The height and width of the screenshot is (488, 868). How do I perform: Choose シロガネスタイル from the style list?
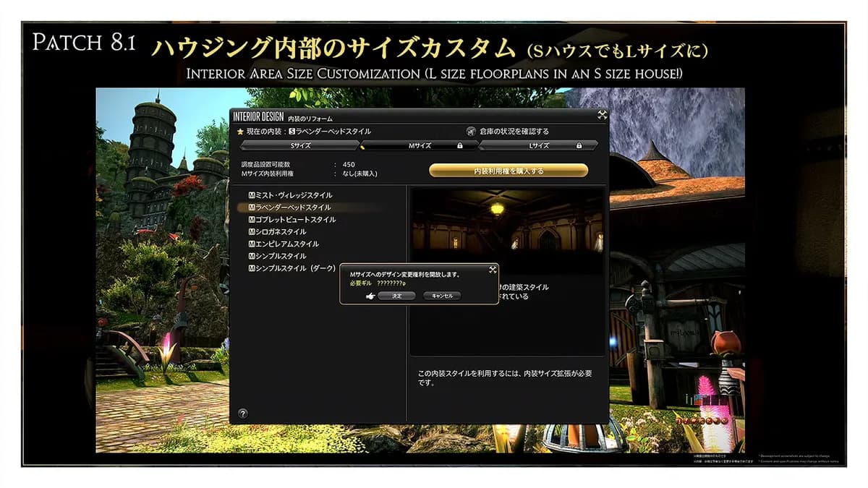tap(276, 232)
